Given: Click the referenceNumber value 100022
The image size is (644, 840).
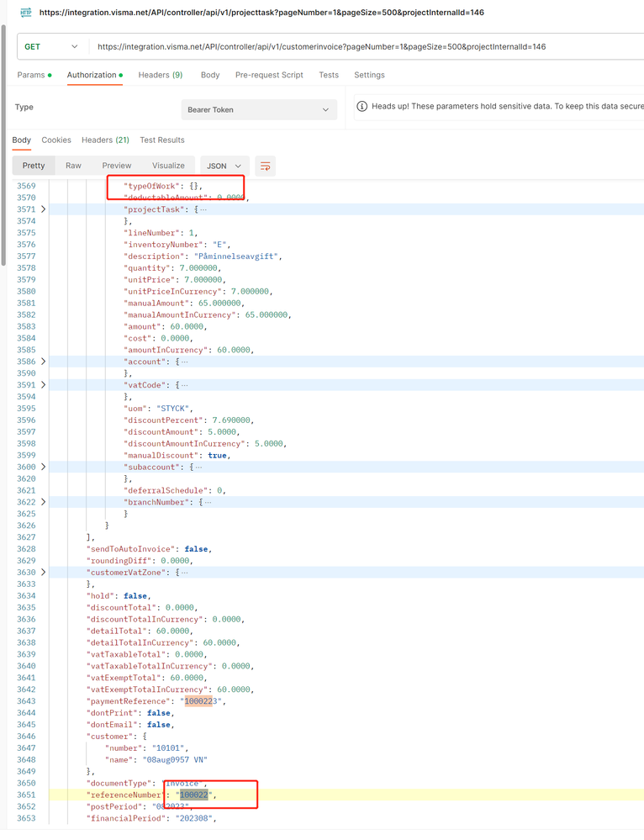Looking at the screenshot, I should click(194, 795).
